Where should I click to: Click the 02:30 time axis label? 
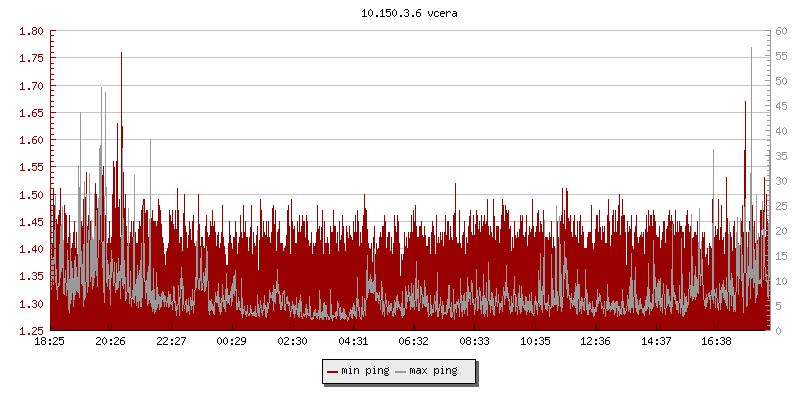[x=292, y=341]
